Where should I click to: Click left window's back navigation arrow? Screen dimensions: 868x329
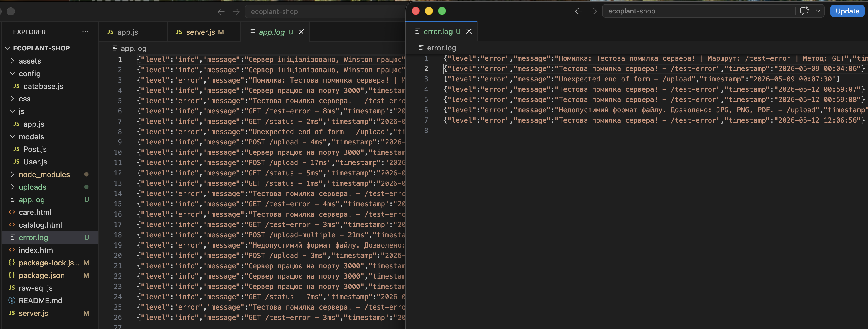(221, 12)
